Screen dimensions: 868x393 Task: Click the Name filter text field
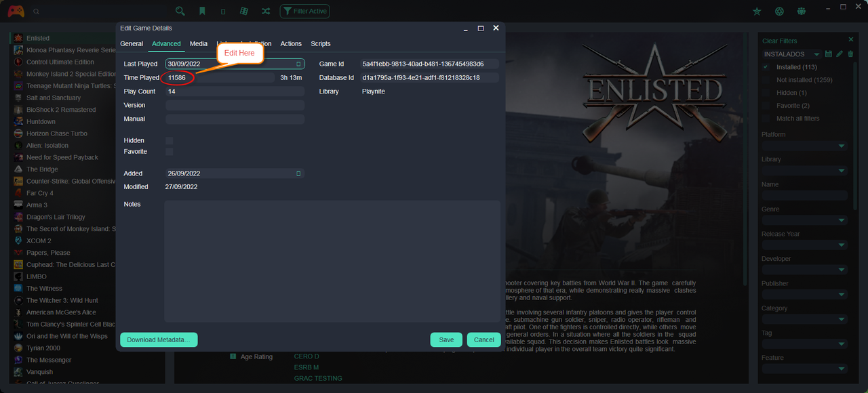(805, 195)
